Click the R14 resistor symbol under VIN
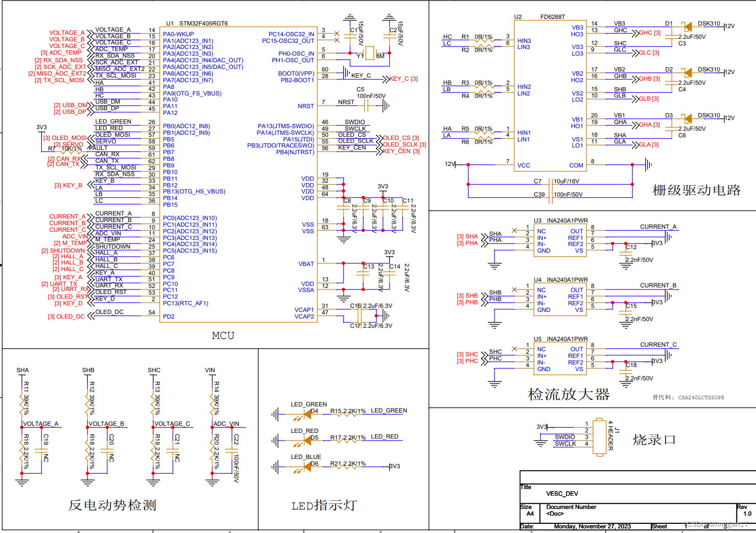This screenshot has width=756, height=533. point(212,404)
